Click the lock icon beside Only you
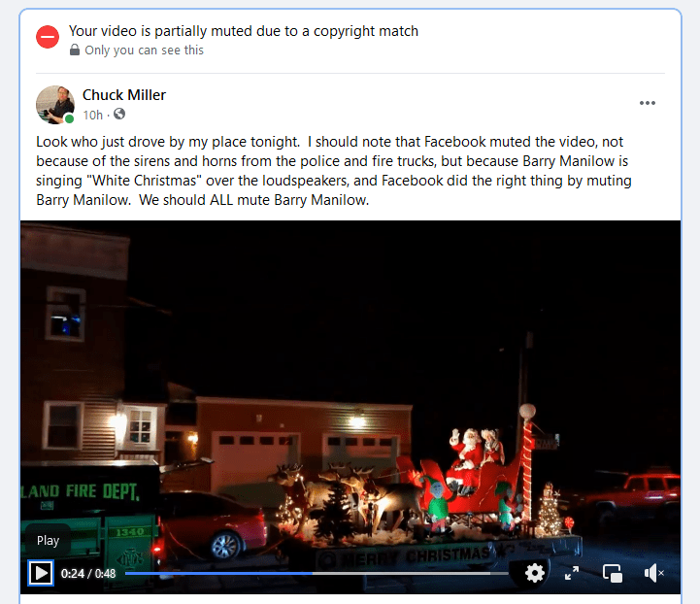Viewport: 700px width, 604px height. (75, 50)
